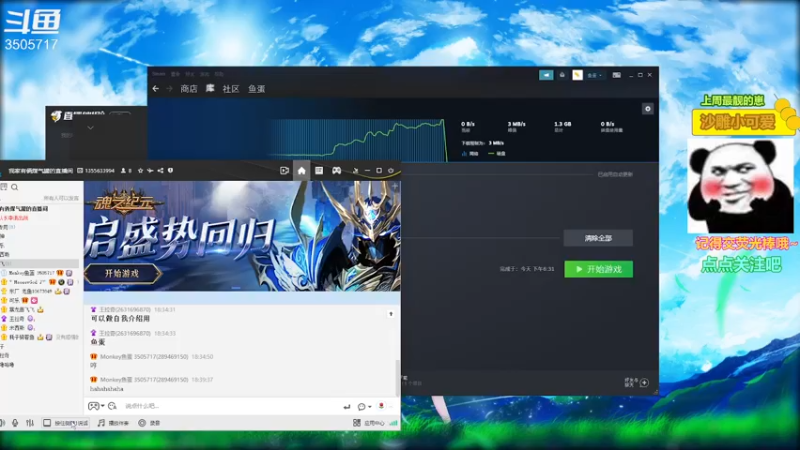Image resolution: width=800 pixels, height=450 pixels.
Task: Open the gamepad dropdown beside the chat input
Action: (x=96, y=406)
